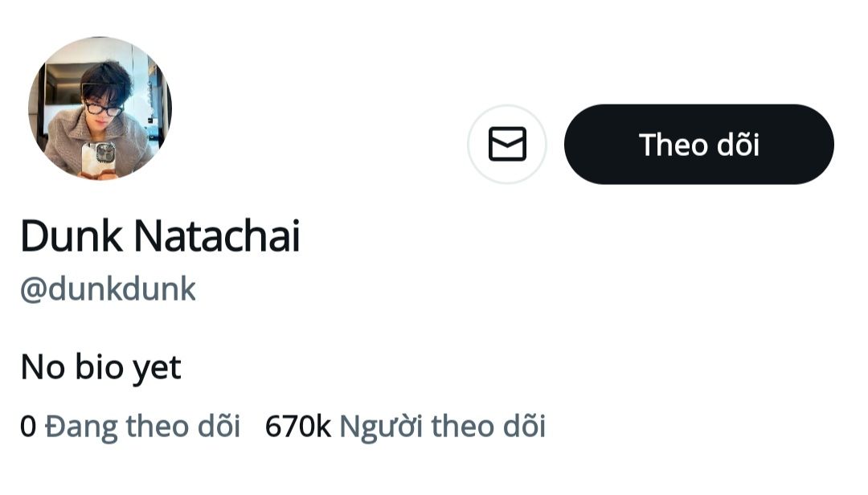
Task: Click the word Natachai in the name
Action: pyautogui.click(x=216, y=237)
